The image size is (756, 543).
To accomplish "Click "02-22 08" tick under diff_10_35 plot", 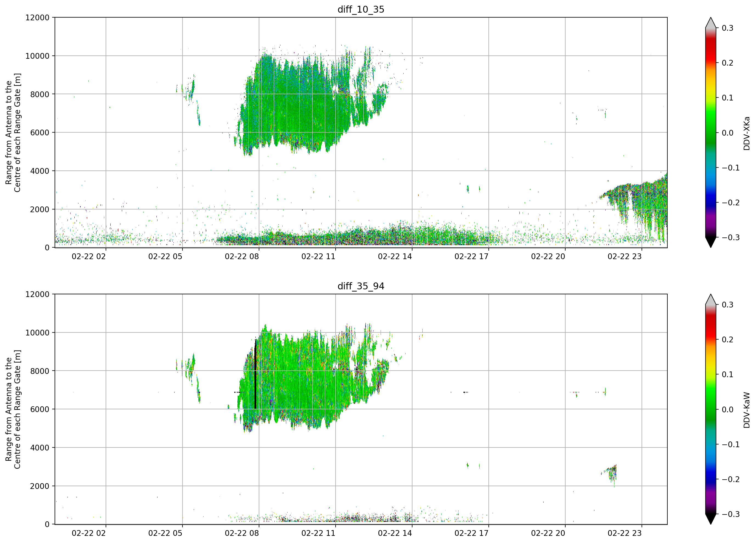I will coord(242,256).
